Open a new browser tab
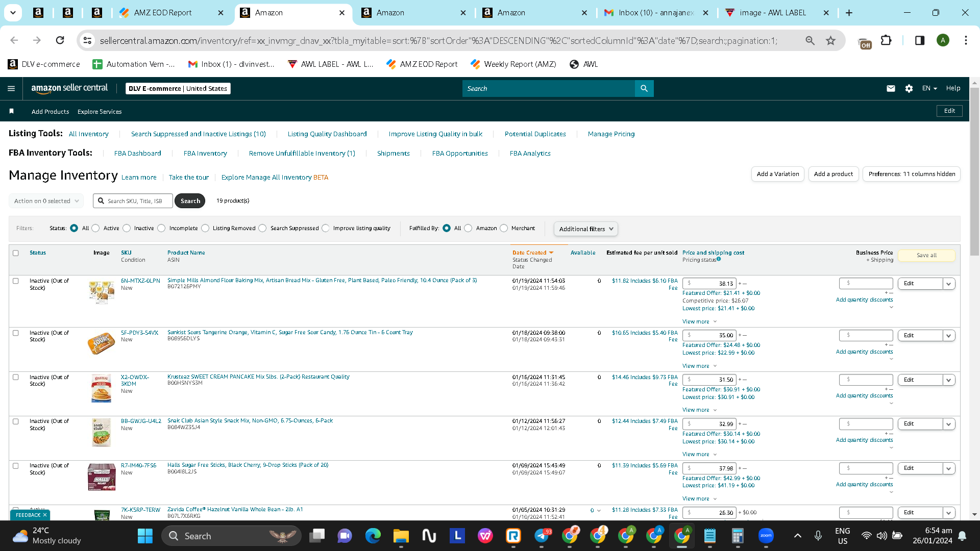Image resolution: width=980 pixels, height=551 pixels. click(x=849, y=13)
